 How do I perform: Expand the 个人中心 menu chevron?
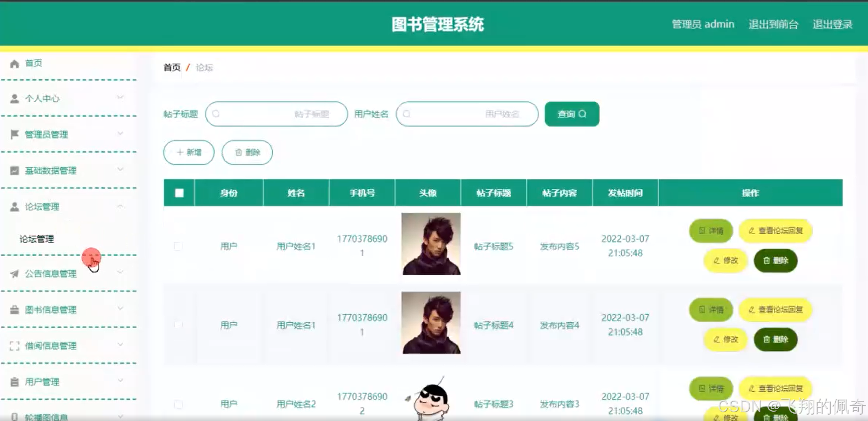120,97
